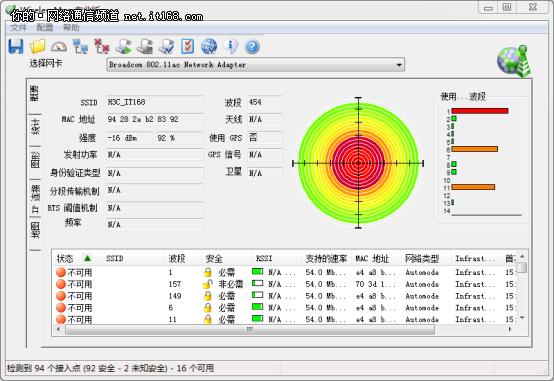The height and width of the screenshot is (381, 554).
Task: Click the RSSI signal bar in channel 6 row
Action: [x=258, y=306]
